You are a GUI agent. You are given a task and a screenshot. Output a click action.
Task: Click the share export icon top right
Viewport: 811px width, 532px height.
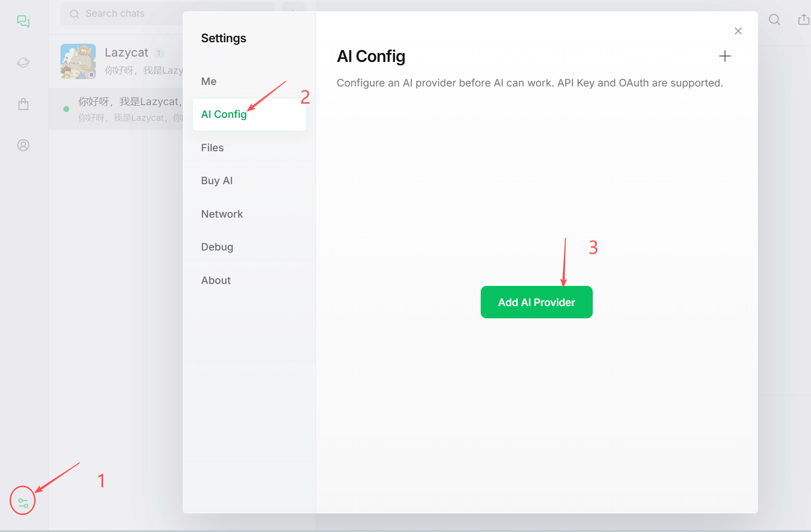pyautogui.click(x=803, y=20)
